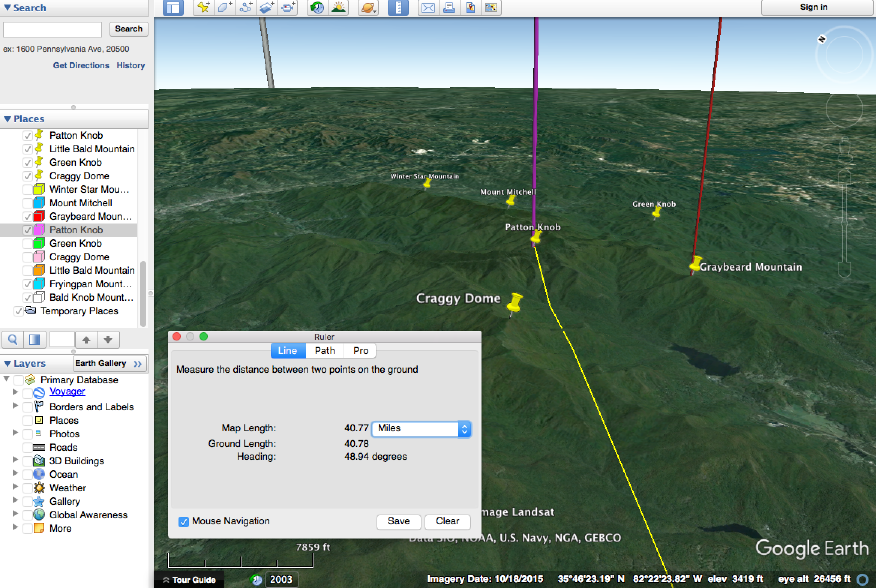Click Get Directions link
Screen dimensions: 876x588
click(81, 66)
